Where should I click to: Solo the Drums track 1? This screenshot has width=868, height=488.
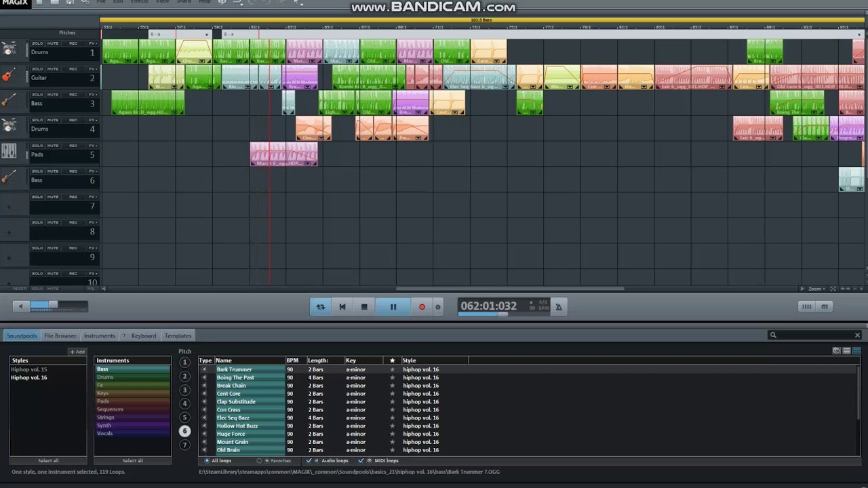click(37, 43)
